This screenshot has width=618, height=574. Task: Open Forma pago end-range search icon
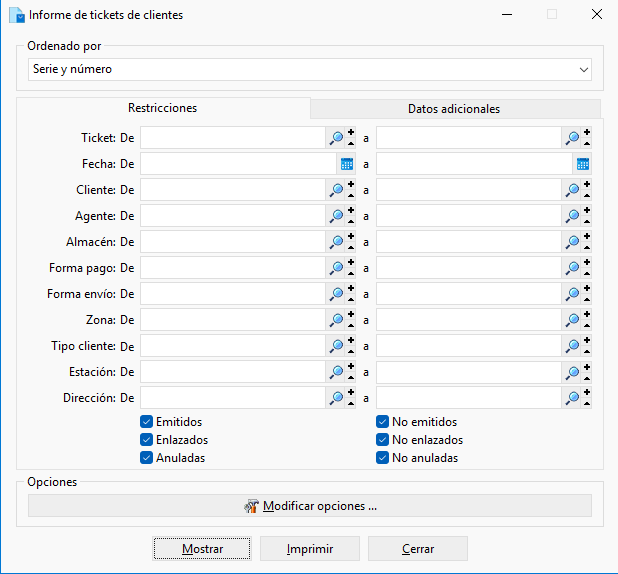pyautogui.click(x=572, y=268)
